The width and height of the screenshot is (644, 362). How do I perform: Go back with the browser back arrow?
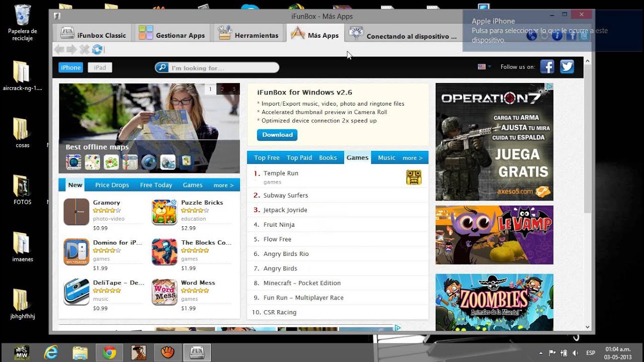pos(59,49)
